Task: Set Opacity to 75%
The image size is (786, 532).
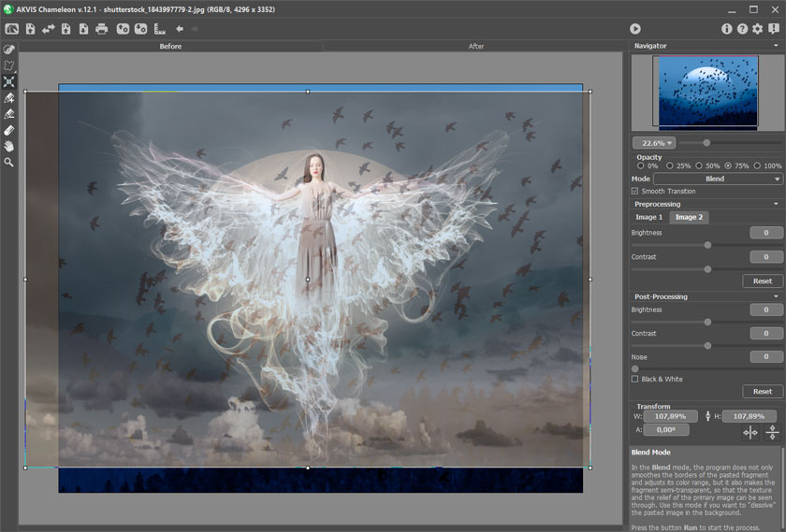Action: [x=728, y=165]
